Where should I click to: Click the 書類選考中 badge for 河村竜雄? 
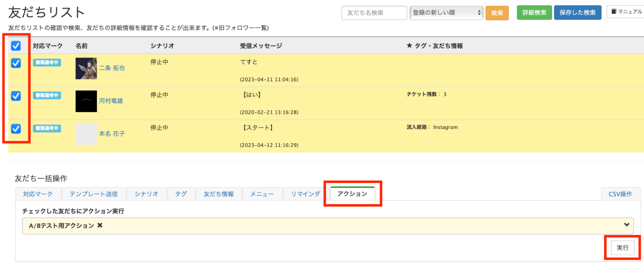coord(47,96)
